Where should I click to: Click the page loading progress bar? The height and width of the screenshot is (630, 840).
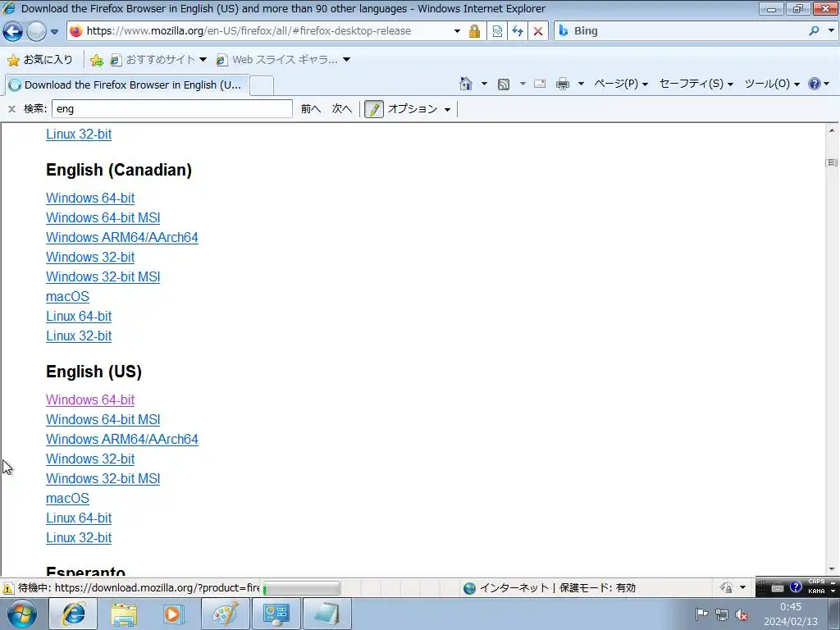(x=302, y=589)
